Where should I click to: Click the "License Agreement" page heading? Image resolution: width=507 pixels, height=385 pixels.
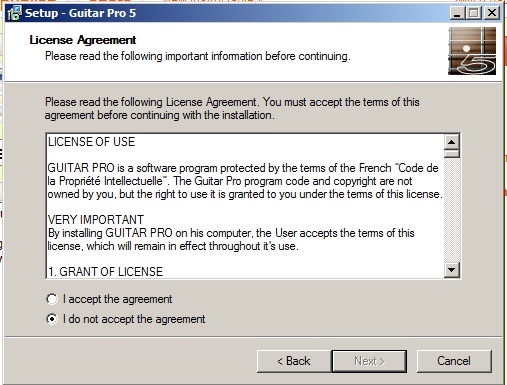point(83,40)
